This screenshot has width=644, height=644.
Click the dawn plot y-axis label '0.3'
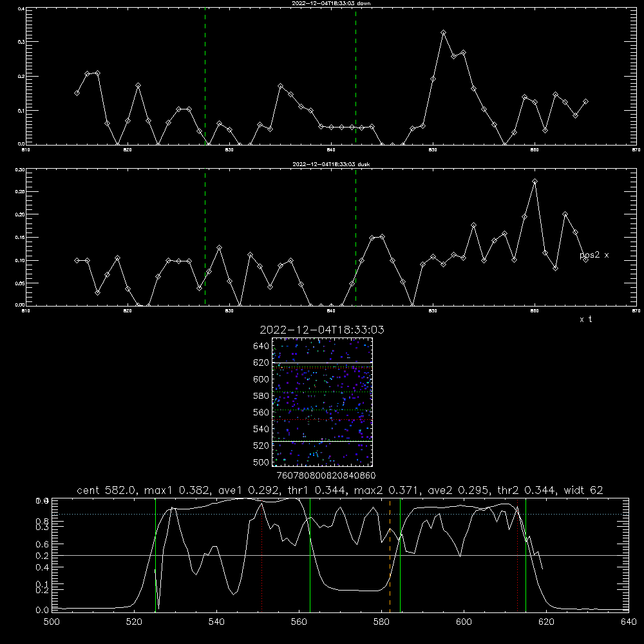pos(21,42)
